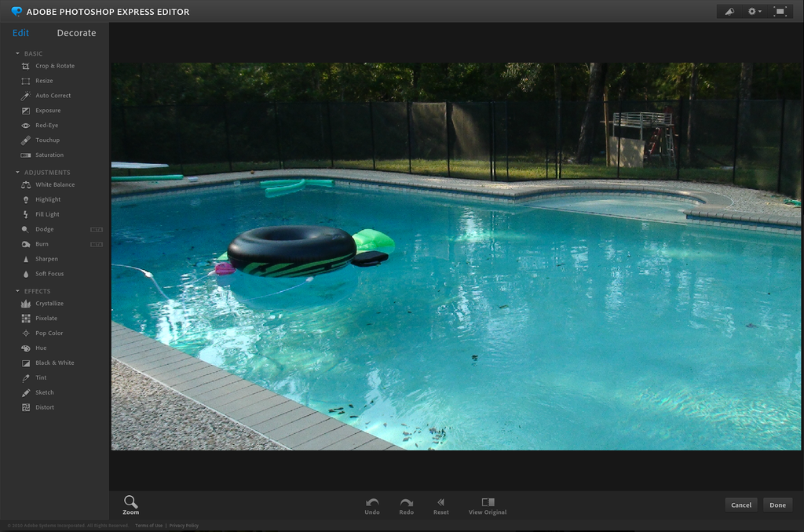Viewport: 804px width, 532px height.
Task: Switch to the Decorate tab
Action: click(x=76, y=32)
